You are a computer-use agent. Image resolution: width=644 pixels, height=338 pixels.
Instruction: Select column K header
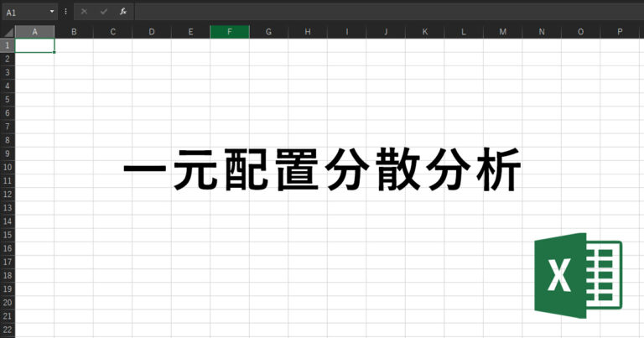(x=424, y=32)
